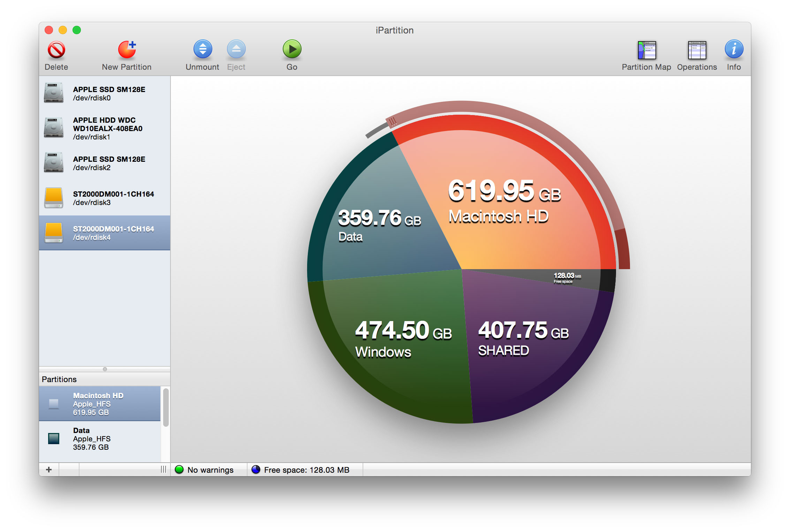Select APPLE HDD WDC /dev/rdisk1
Viewport: 790px width, 532px height.
coord(105,128)
